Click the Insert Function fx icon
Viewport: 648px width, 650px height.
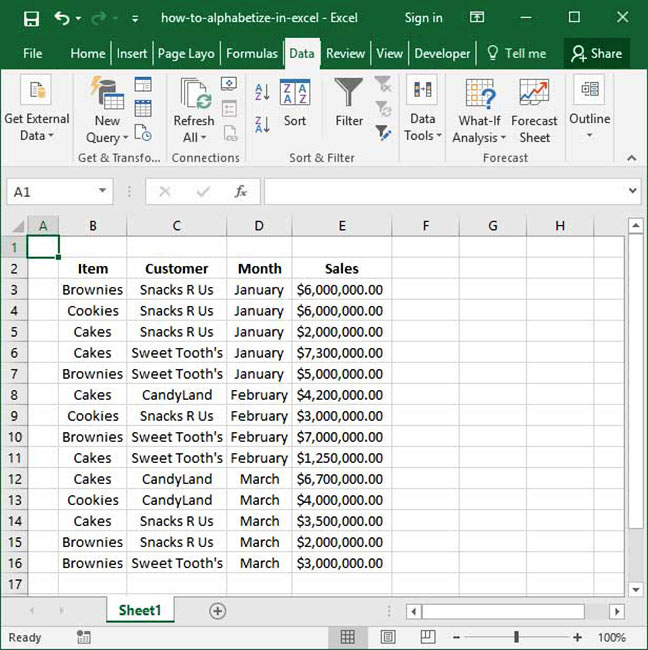[x=240, y=192]
